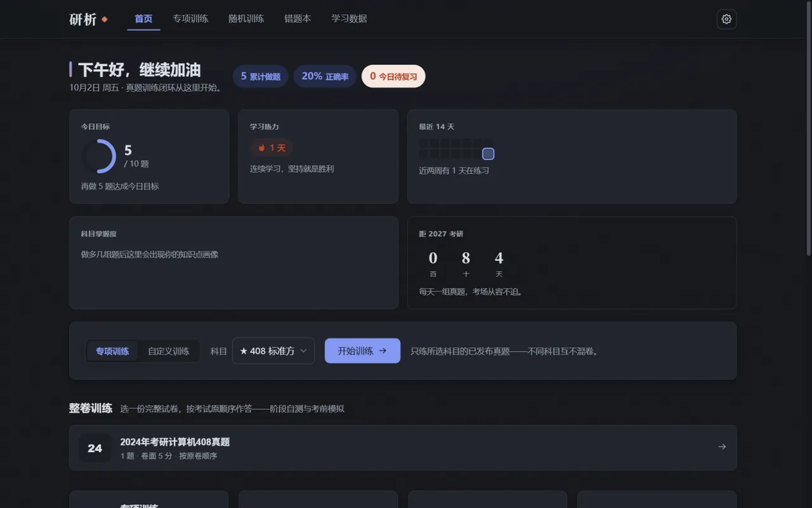Click the hint beginning 只练所选科目的已发布真题
This screenshot has height=508, width=812.
(x=504, y=351)
